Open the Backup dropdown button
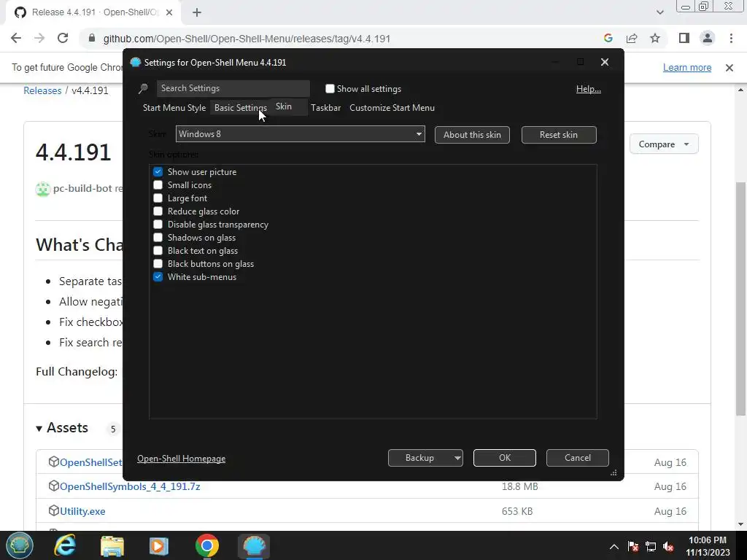Image resolution: width=747 pixels, height=560 pixels. coord(425,458)
